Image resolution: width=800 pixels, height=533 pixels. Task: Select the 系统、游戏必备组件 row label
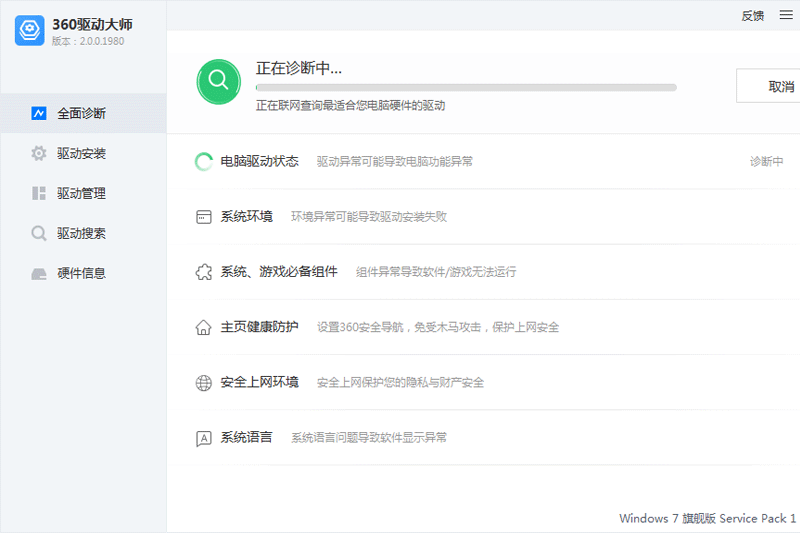[279, 272]
